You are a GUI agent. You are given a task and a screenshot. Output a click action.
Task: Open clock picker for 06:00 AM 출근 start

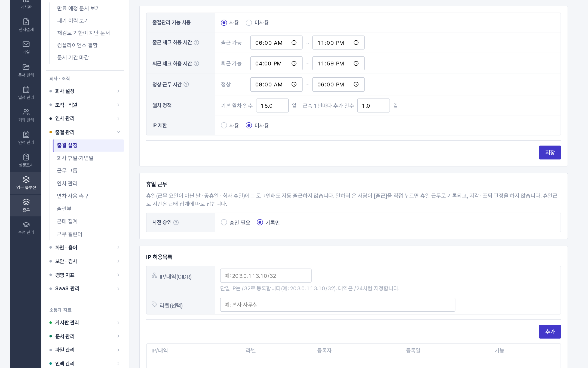(x=294, y=43)
